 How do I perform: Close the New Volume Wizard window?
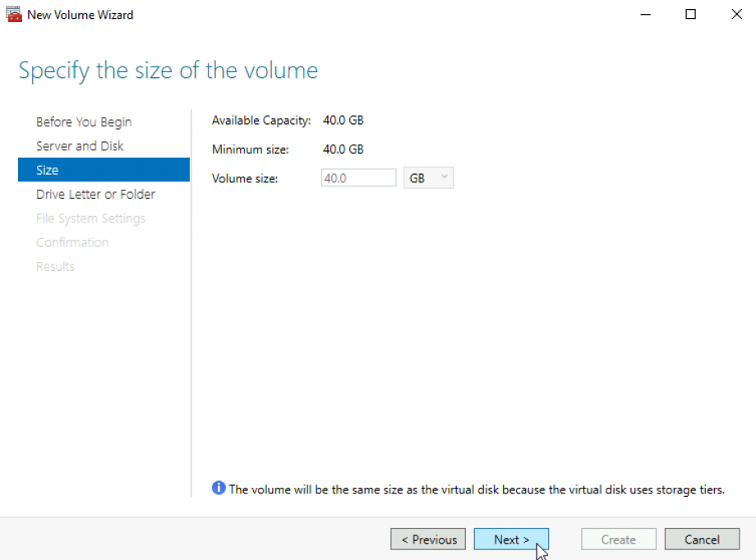click(736, 15)
